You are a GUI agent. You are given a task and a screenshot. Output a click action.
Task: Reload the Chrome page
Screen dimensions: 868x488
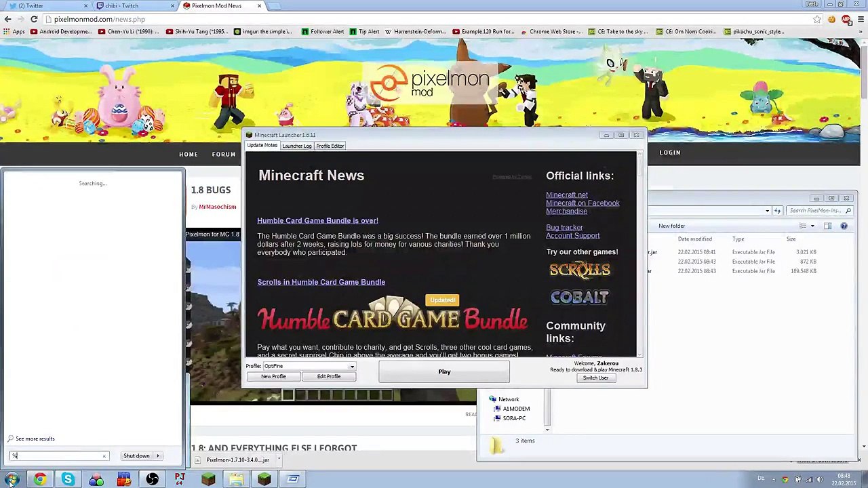[x=34, y=19]
